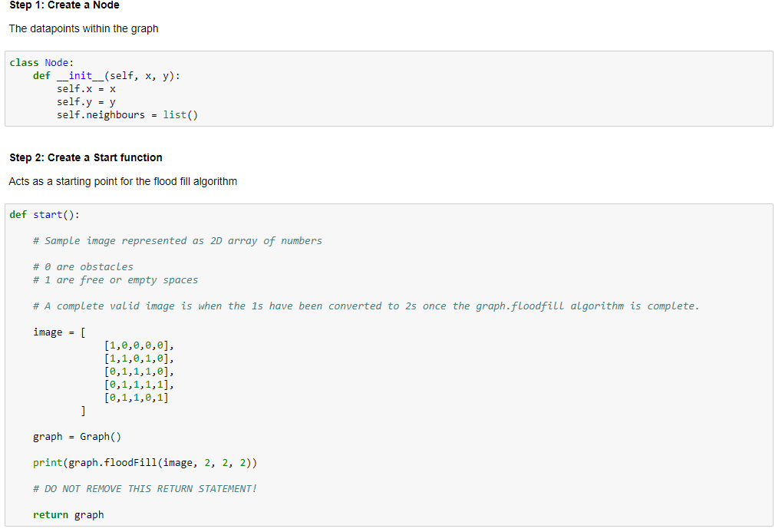Click the 'Step 1: Create a Node' heading
The width and height of the screenshot is (782, 532).
(x=64, y=5)
